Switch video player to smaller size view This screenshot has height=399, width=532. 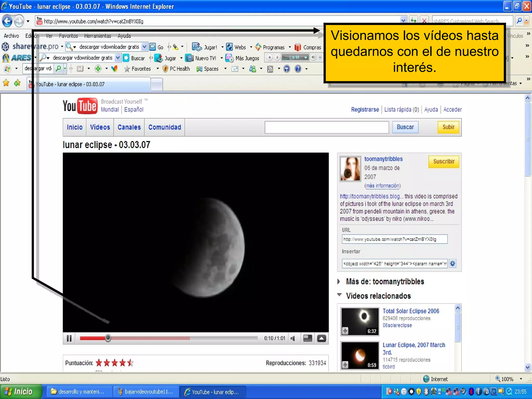(x=308, y=338)
